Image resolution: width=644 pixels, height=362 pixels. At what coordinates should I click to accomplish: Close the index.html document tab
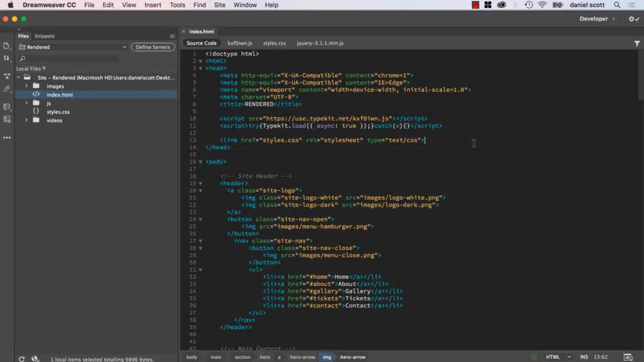pos(184,31)
